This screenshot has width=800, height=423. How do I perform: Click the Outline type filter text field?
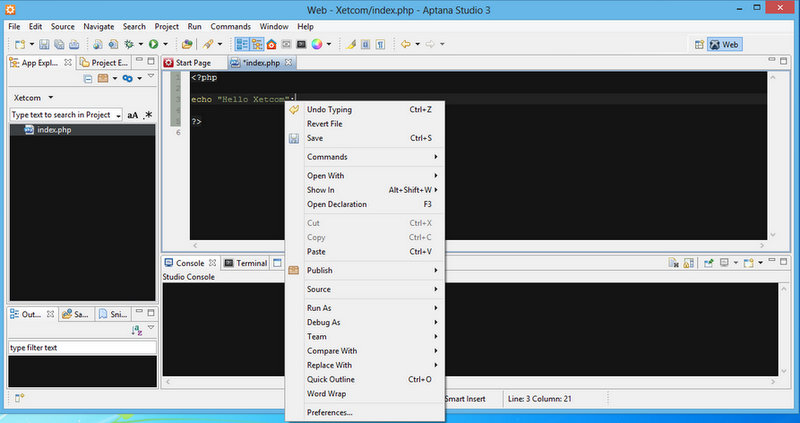click(82, 347)
